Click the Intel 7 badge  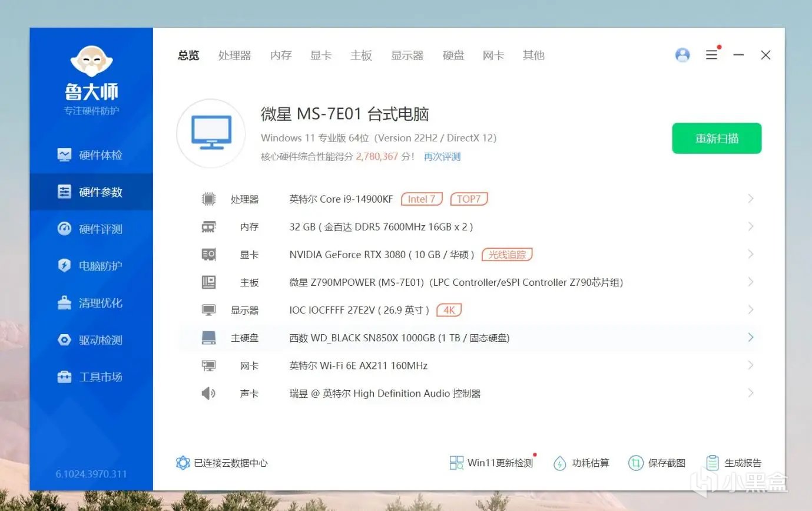[x=422, y=199]
